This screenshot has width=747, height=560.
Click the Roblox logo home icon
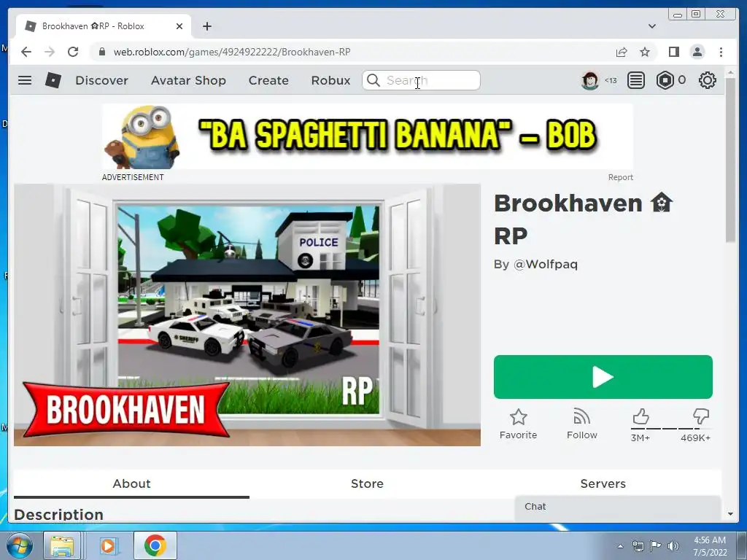tap(53, 80)
